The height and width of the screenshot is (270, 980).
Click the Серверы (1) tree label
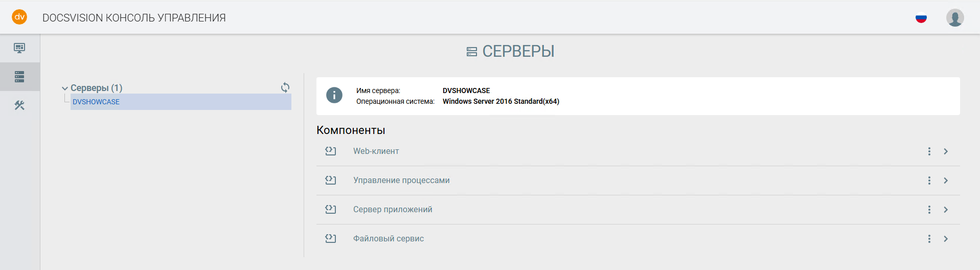tap(97, 88)
